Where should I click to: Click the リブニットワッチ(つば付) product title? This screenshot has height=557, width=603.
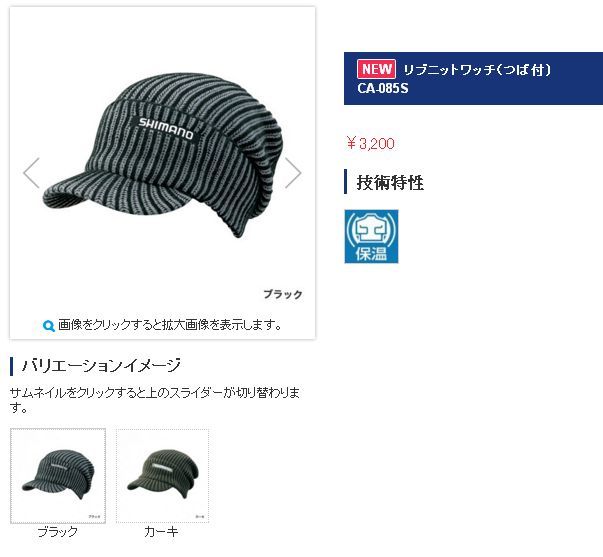pos(477,70)
